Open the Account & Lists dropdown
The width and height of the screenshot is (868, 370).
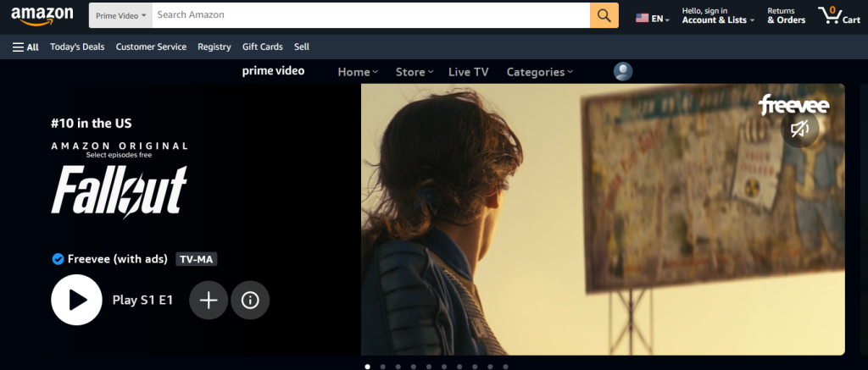pos(718,15)
